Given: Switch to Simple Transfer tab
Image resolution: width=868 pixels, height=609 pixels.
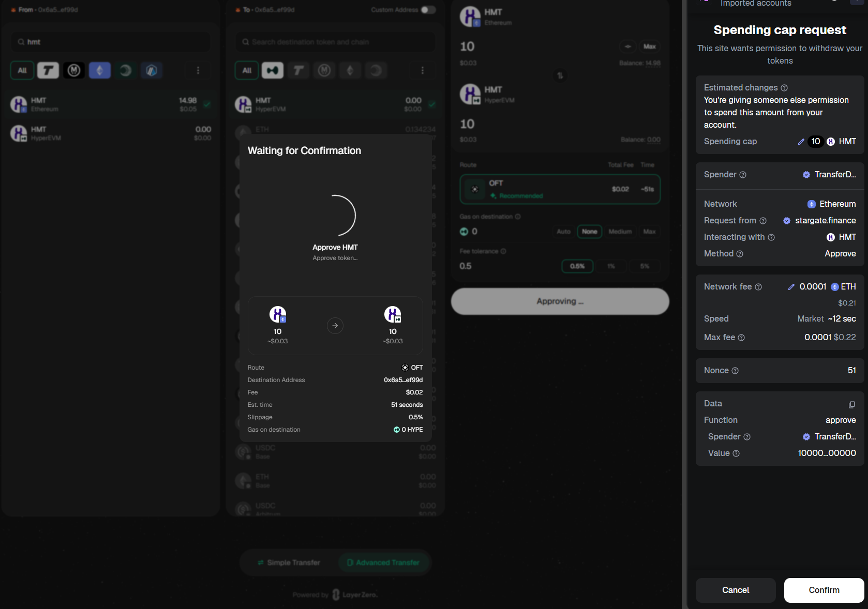Looking at the screenshot, I should click(x=289, y=562).
